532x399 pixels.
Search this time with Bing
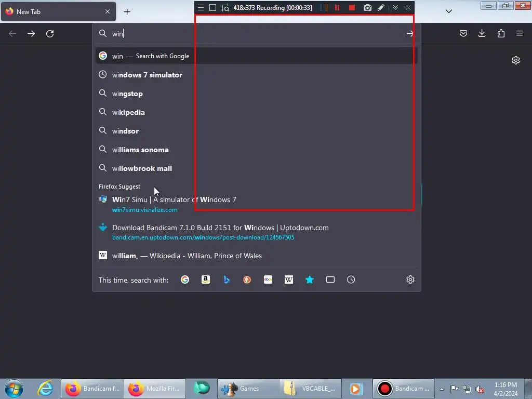pos(227,280)
